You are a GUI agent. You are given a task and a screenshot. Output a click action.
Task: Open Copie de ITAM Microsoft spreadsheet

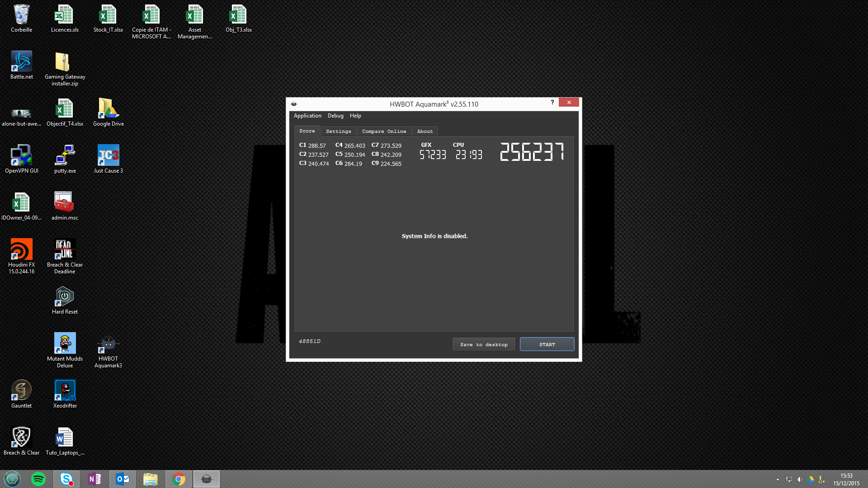(x=151, y=22)
